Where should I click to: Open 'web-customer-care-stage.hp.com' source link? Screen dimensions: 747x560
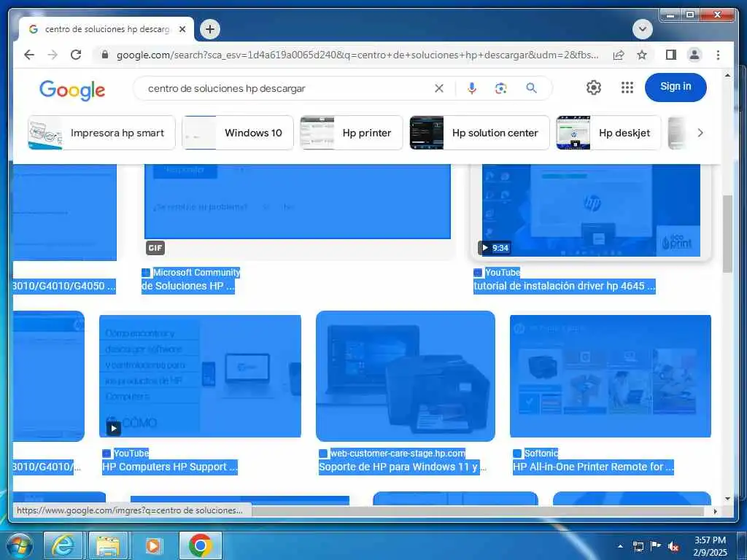398,454
